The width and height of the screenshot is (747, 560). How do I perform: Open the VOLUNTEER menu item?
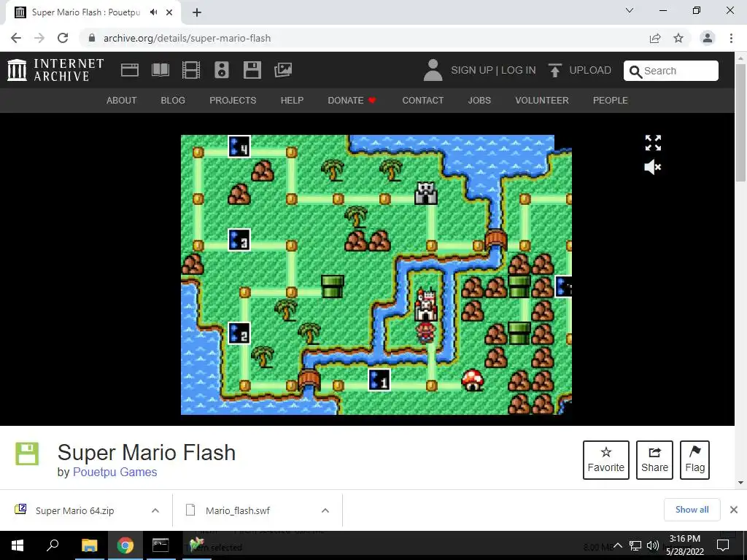click(x=542, y=101)
